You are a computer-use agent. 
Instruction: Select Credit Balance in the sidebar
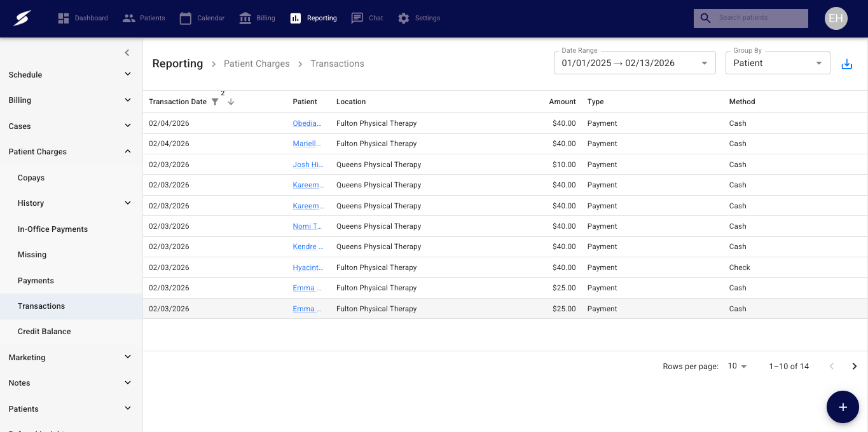45,332
